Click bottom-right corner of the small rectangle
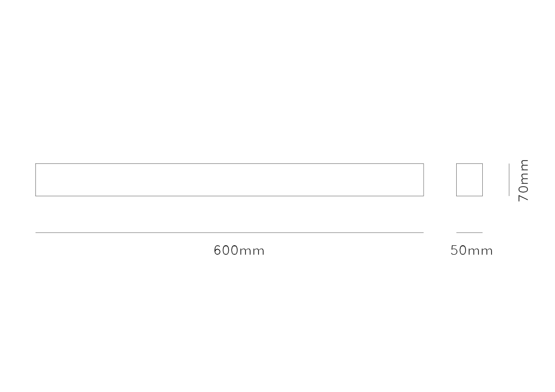This screenshot has height=392, width=555. click(x=482, y=196)
